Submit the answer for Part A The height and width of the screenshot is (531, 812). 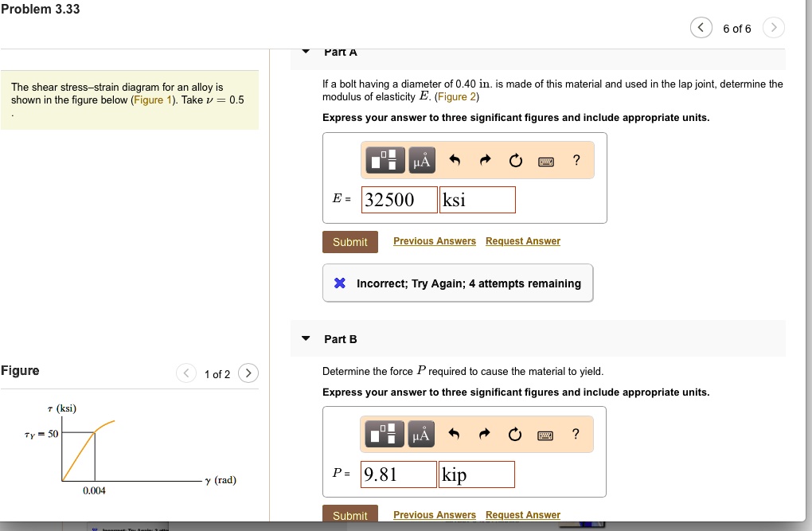coord(350,242)
